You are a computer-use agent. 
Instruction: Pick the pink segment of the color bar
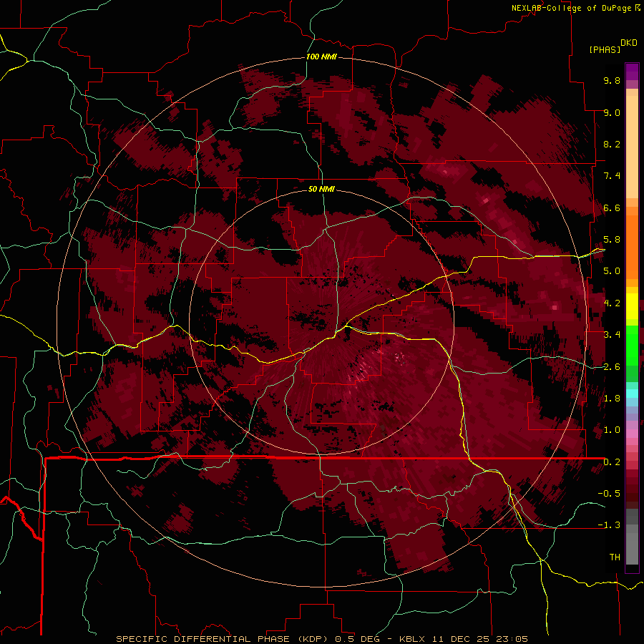(632, 434)
